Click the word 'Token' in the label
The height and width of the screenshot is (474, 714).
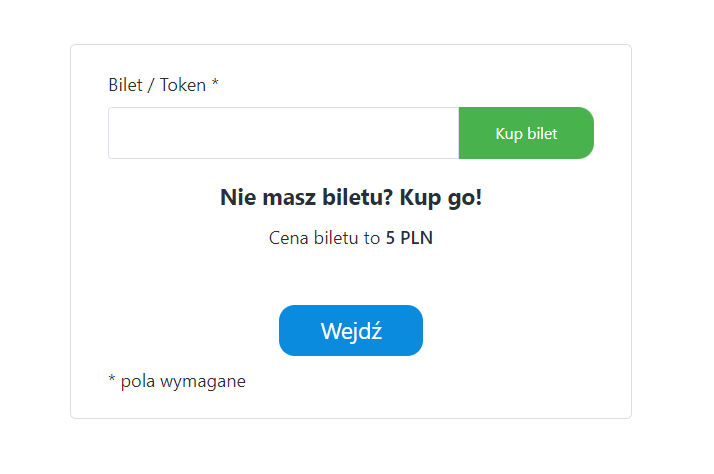coord(182,85)
